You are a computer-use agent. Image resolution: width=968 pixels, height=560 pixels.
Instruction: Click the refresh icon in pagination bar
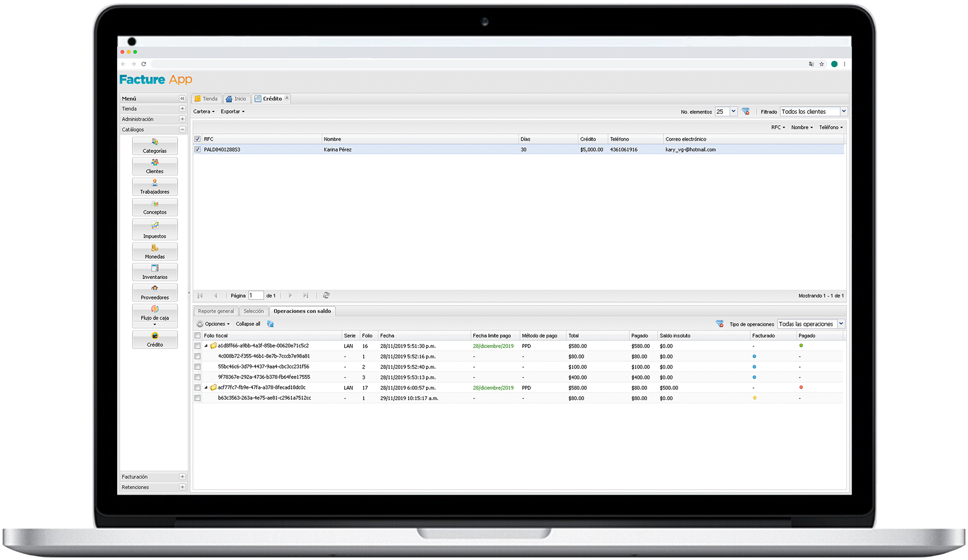pos(326,295)
